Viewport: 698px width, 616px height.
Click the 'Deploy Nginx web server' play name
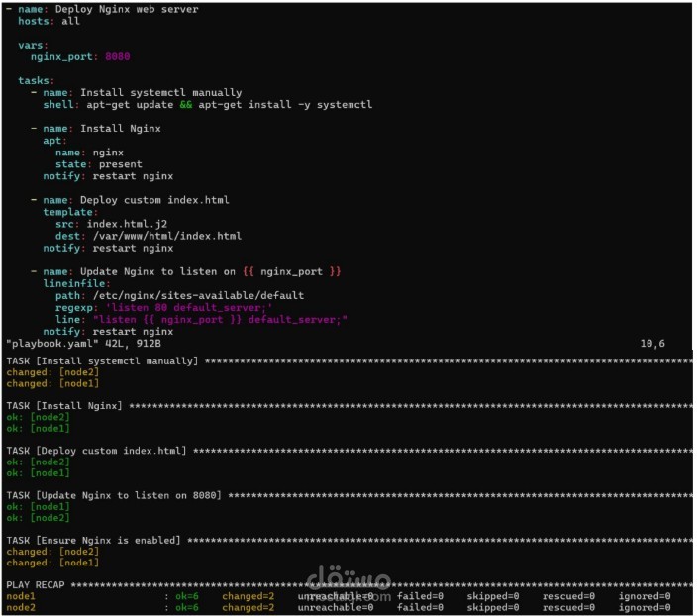click(x=127, y=9)
